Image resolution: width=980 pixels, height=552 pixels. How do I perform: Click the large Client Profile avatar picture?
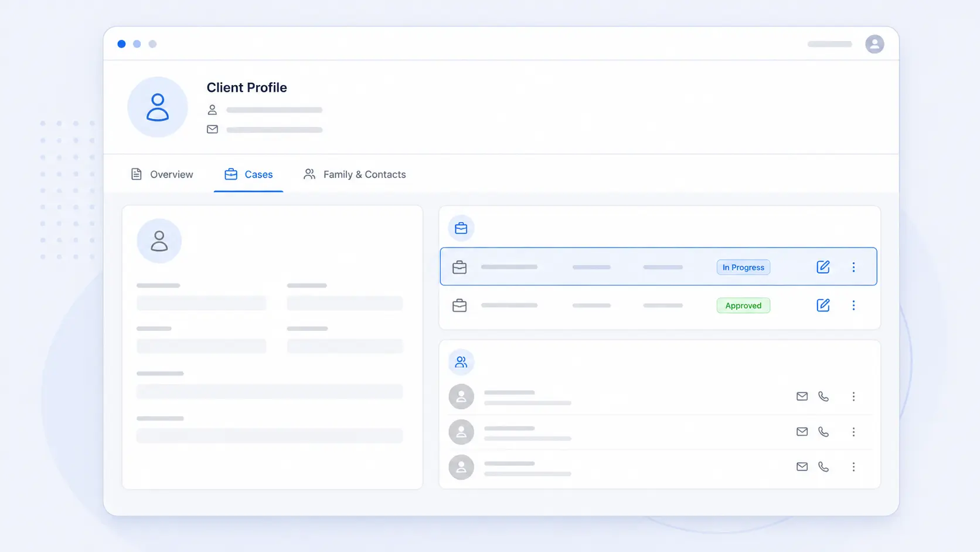click(x=158, y=107)
